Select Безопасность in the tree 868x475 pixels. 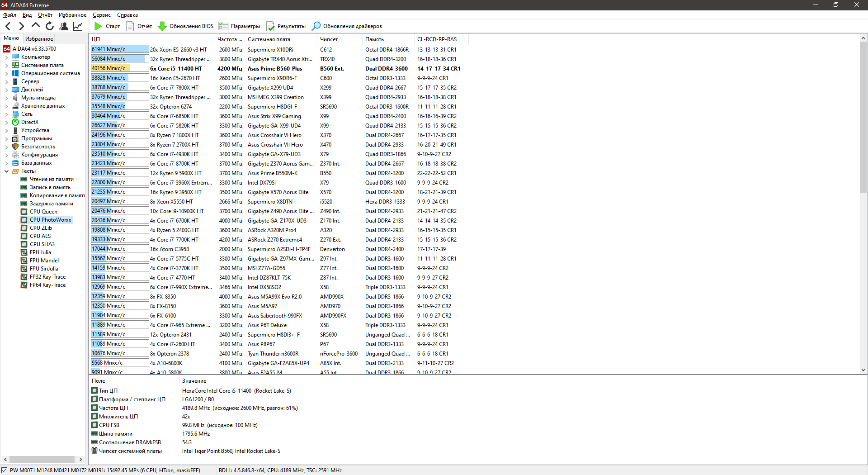(x=38, y=147)
